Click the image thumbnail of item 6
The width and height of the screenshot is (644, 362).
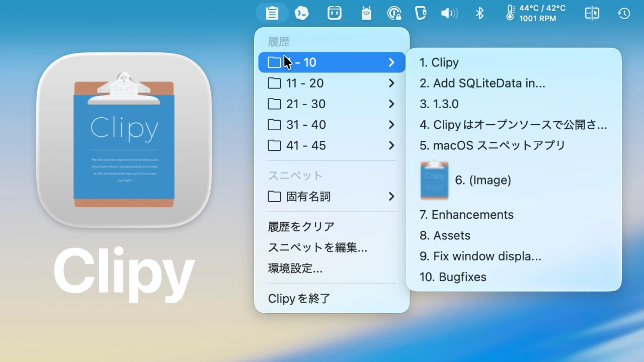click(434, 180)
